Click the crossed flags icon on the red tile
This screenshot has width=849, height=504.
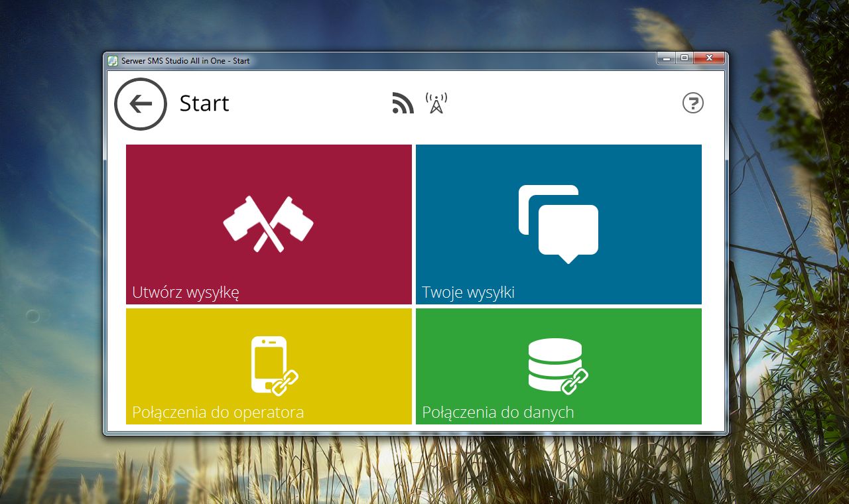click(x=268, y=222)
